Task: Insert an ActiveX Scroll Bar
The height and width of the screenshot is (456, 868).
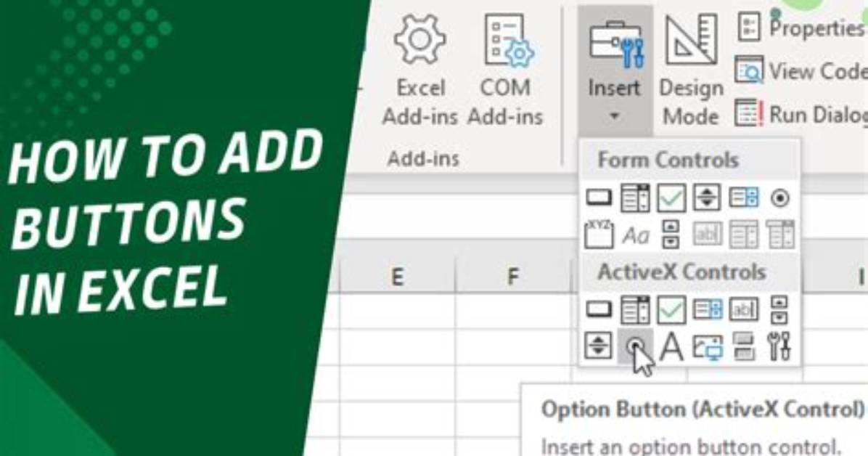Action: (779, 309)
